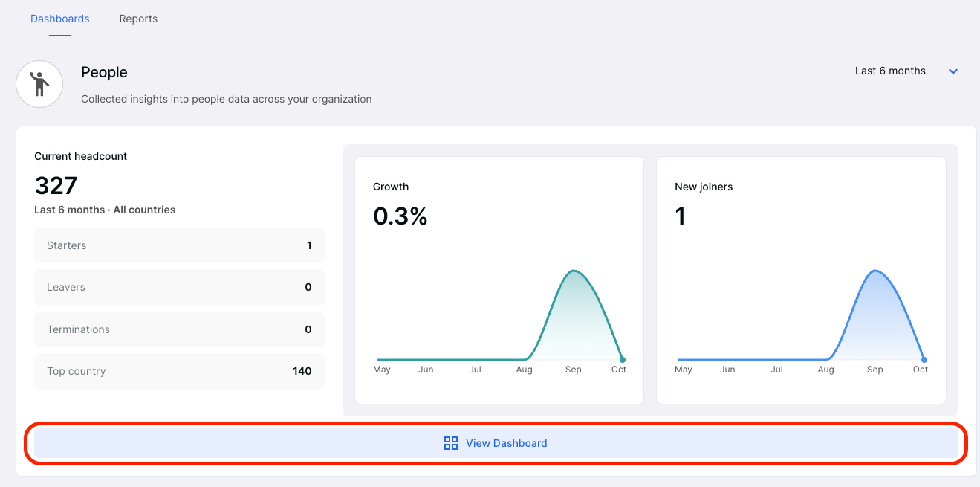Click the dashboard grid icon beside View Dashboard

point(450,442)
